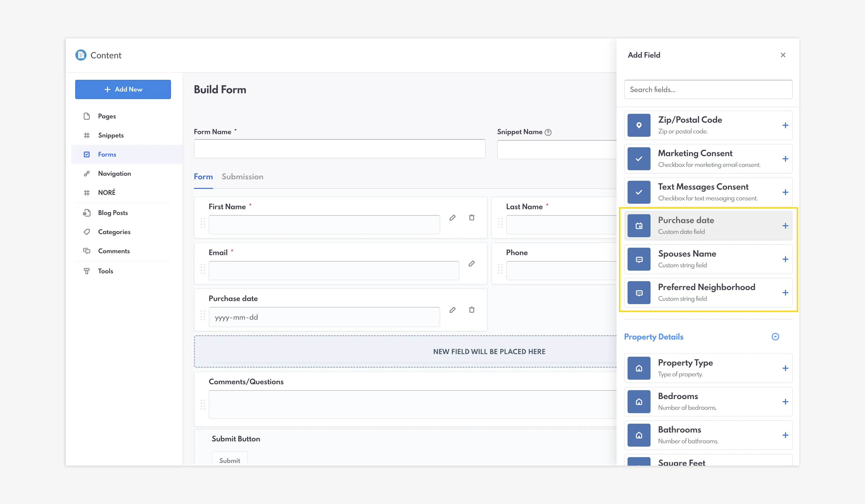865x504 pixels.
Task: Delete the First Name field trash icon
Action: 472,218
